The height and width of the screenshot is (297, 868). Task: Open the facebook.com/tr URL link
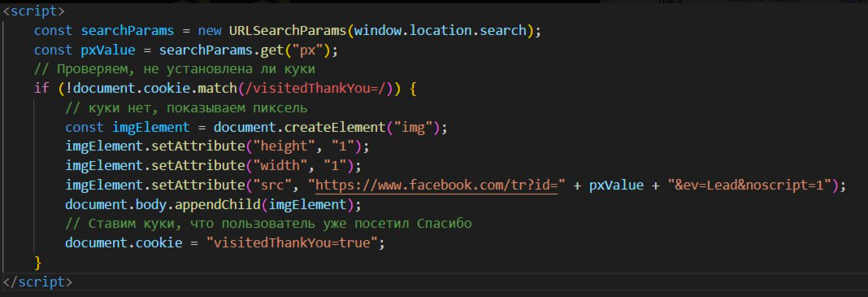tap(436, 185)
